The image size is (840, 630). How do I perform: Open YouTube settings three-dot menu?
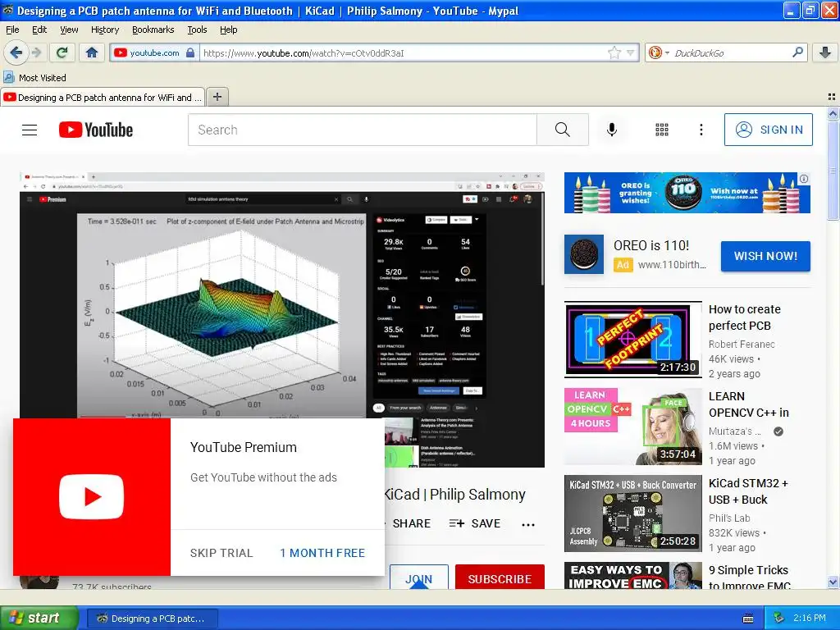(701, 130)
